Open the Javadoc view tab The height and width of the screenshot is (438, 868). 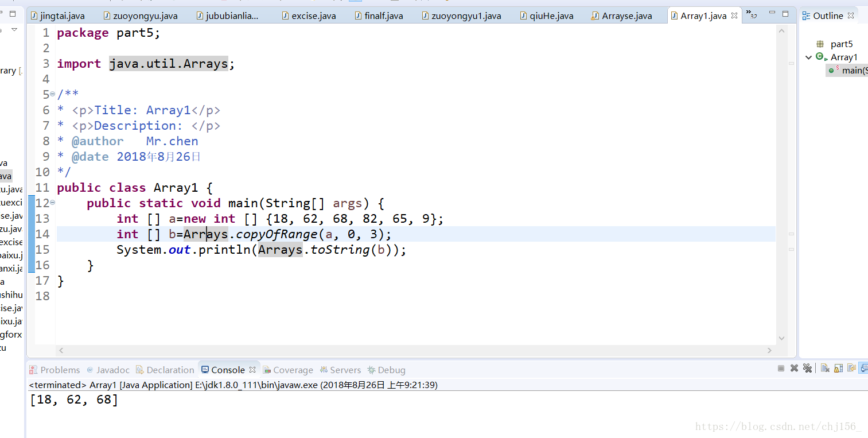(108, 370)
